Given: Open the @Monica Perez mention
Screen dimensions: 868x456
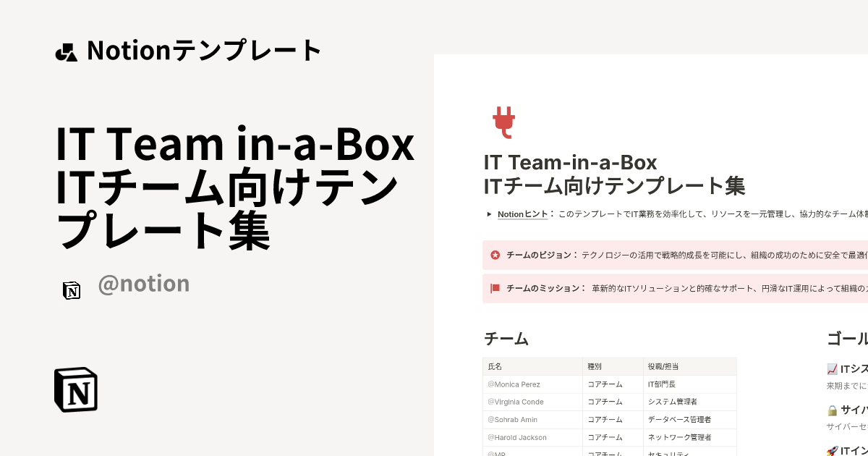Looking at the screenshot, I should pyautogui.click(x=516, y=384).
